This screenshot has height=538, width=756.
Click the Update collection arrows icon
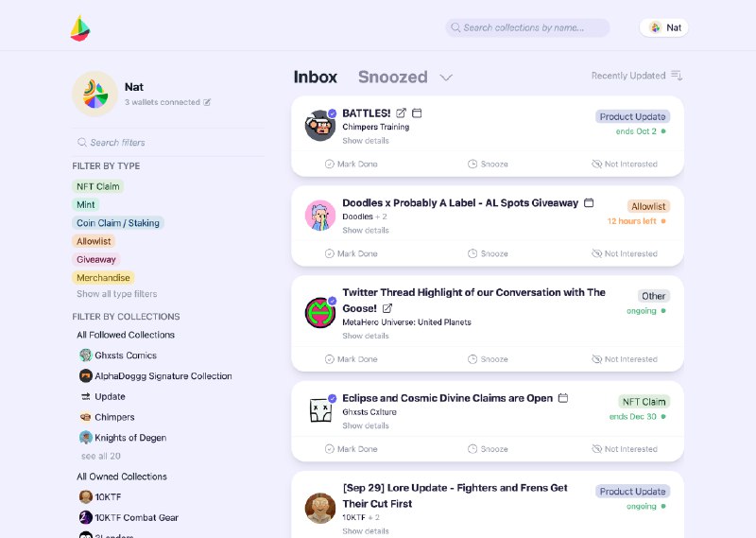(86, 396)
